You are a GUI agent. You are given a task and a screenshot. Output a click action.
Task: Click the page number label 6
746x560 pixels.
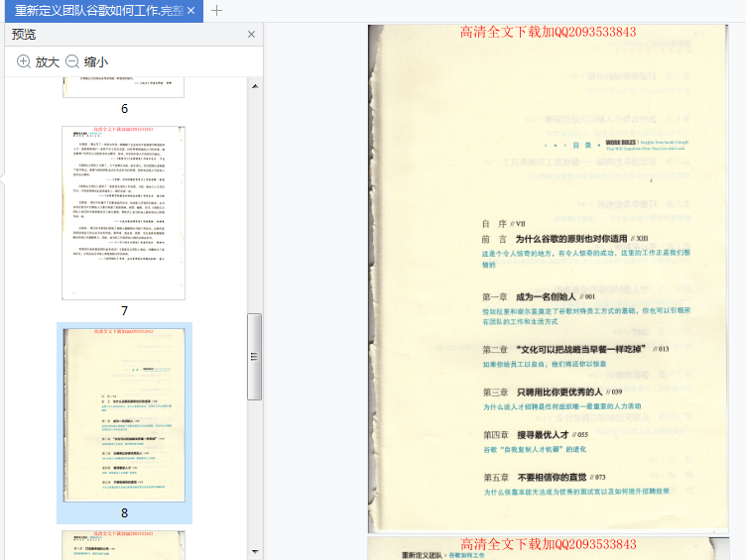pos(124,109)
